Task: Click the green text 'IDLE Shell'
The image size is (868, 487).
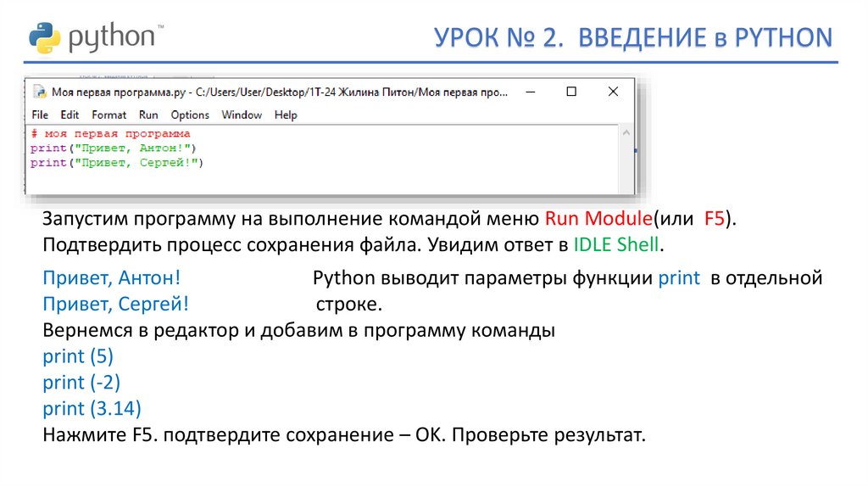Action: pyautogui.click(x=616, y=244)
